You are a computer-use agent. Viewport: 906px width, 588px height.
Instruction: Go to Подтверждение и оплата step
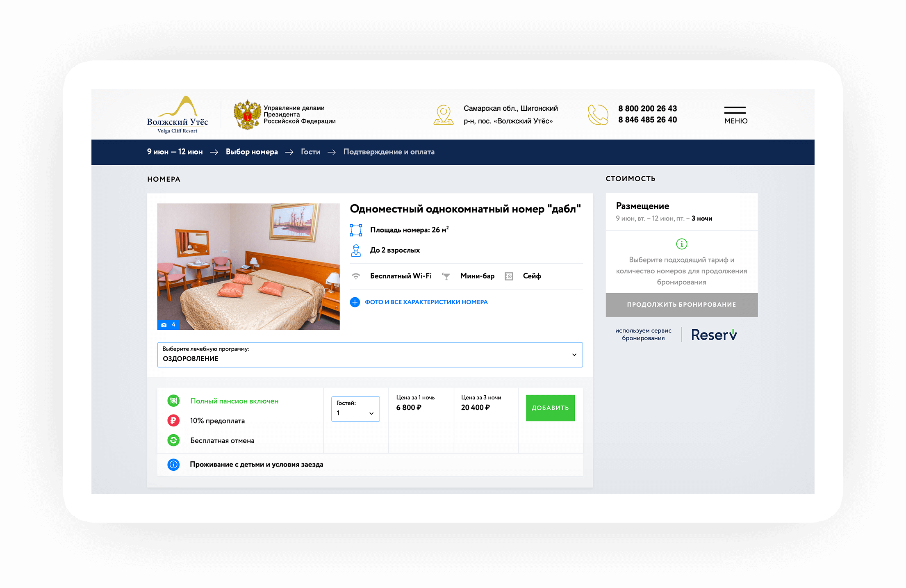click(x=389, y=152)
